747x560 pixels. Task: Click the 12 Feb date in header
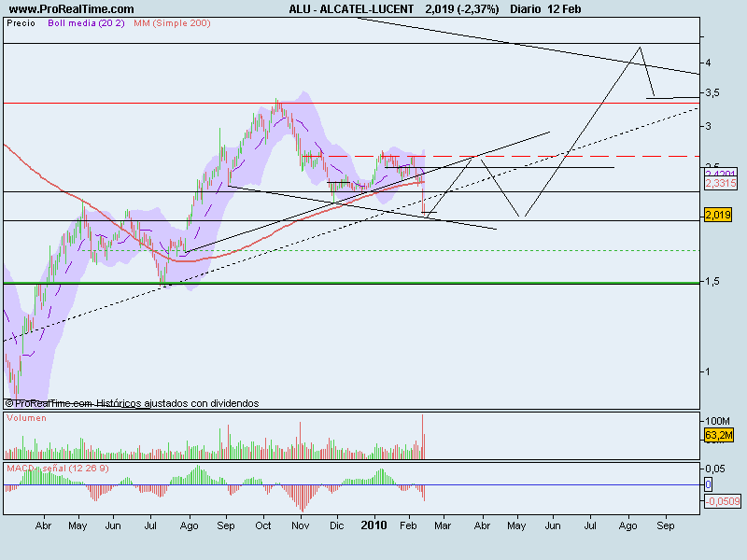pos(564,9)
